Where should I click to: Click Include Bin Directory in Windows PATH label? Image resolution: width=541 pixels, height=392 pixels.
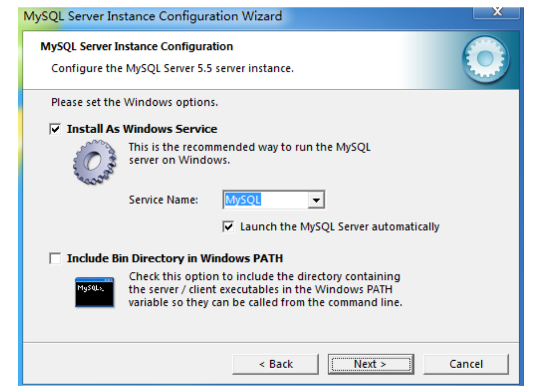coord(175,258)
